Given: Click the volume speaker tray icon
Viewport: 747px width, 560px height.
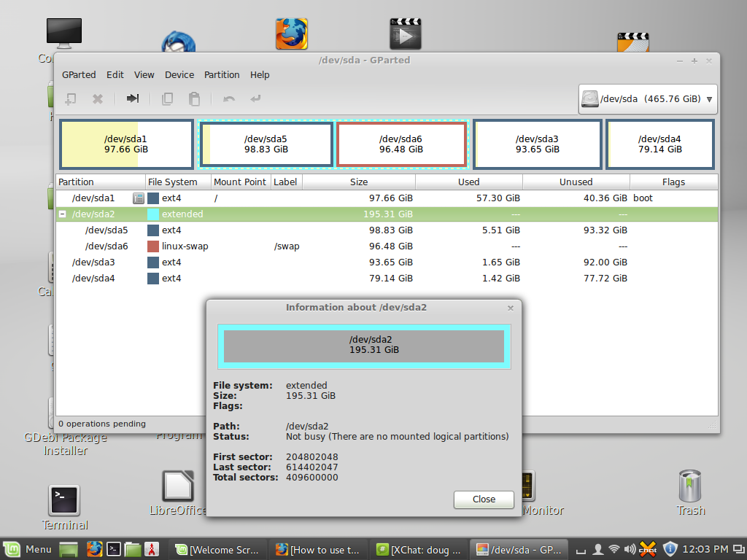Looking at the screenshot, I should pyautogui.click(x=630, y=550).
